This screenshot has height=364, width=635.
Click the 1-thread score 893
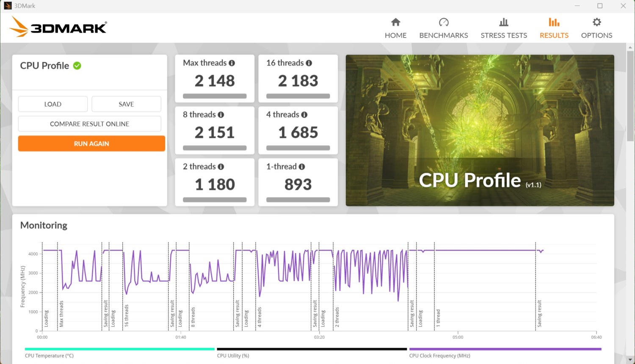coord(298,185)
